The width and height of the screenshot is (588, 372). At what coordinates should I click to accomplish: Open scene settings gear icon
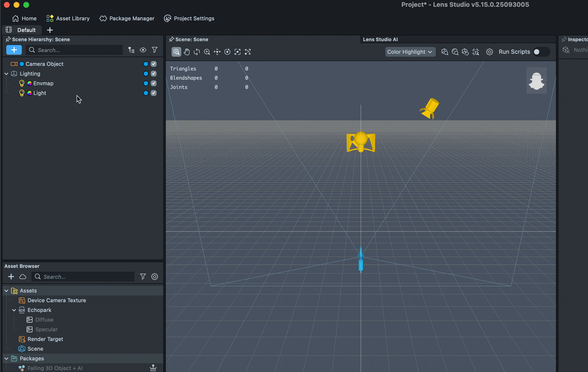pyautogui.click(x=489, y=52)
